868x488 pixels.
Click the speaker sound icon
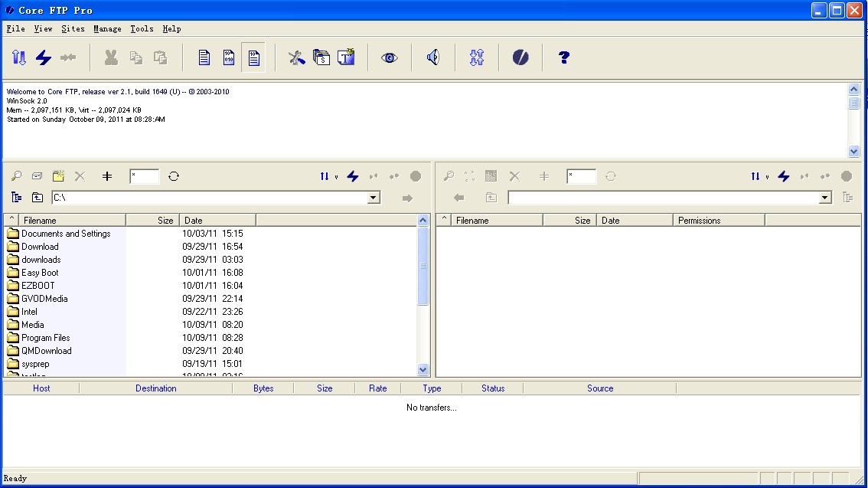tap(433, 57)
